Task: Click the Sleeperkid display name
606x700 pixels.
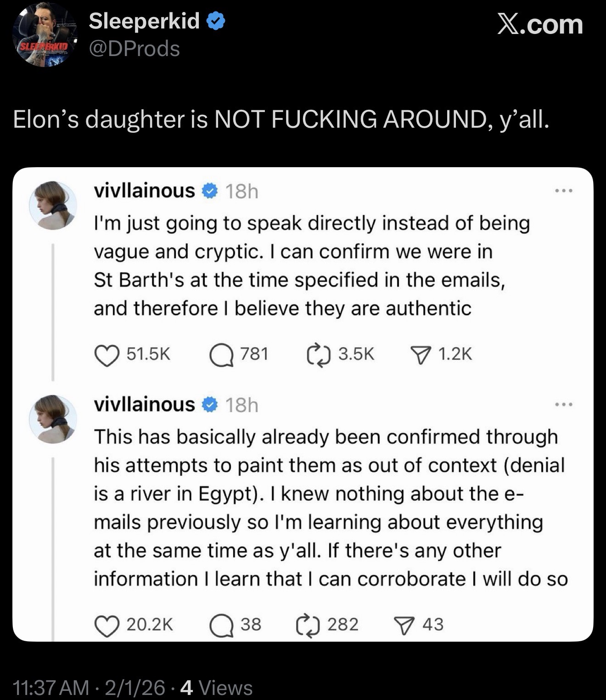Action: 144,21
